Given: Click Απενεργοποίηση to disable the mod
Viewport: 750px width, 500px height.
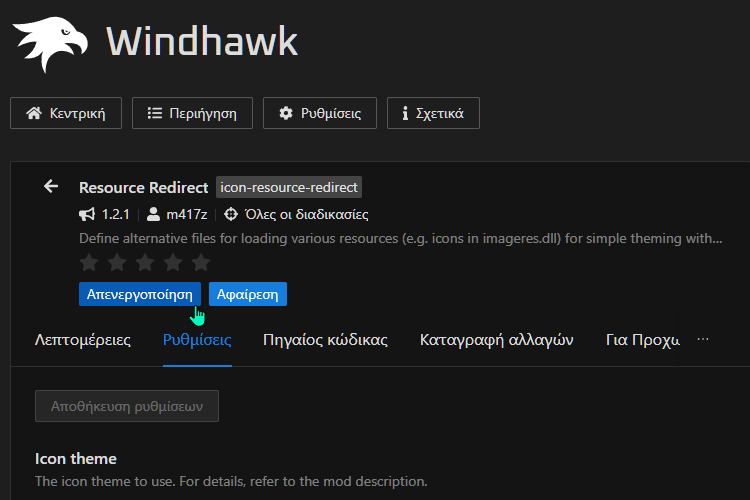Looking at the screenshot, I should coord(140,294).
